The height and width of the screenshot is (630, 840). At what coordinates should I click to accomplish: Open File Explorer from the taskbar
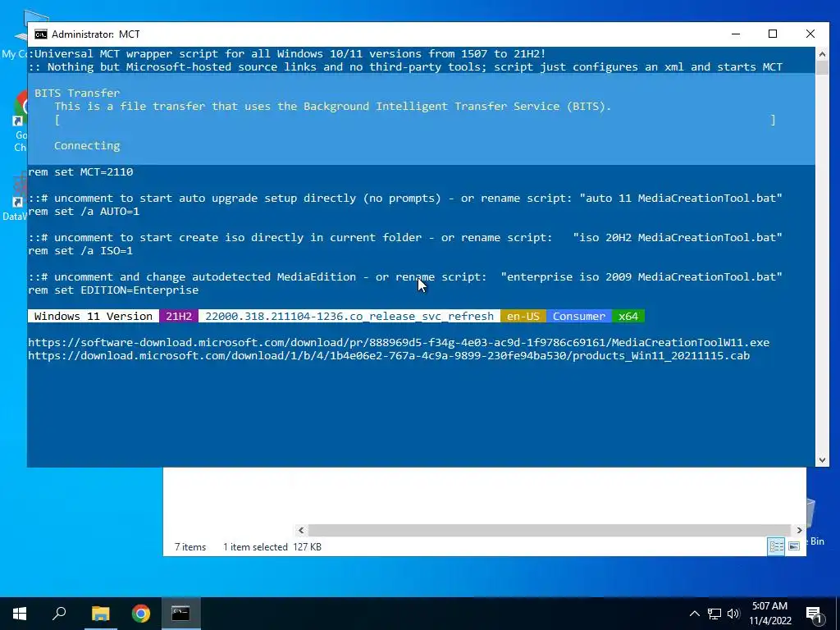coord(100,614)
